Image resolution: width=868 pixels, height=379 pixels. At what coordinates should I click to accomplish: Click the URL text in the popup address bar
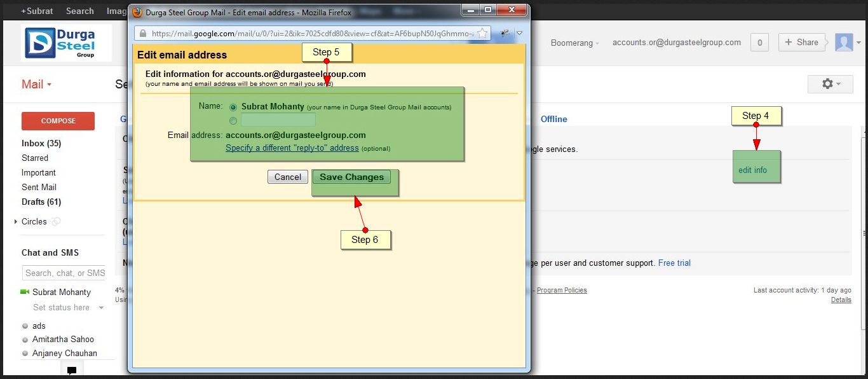coord(311,33)
